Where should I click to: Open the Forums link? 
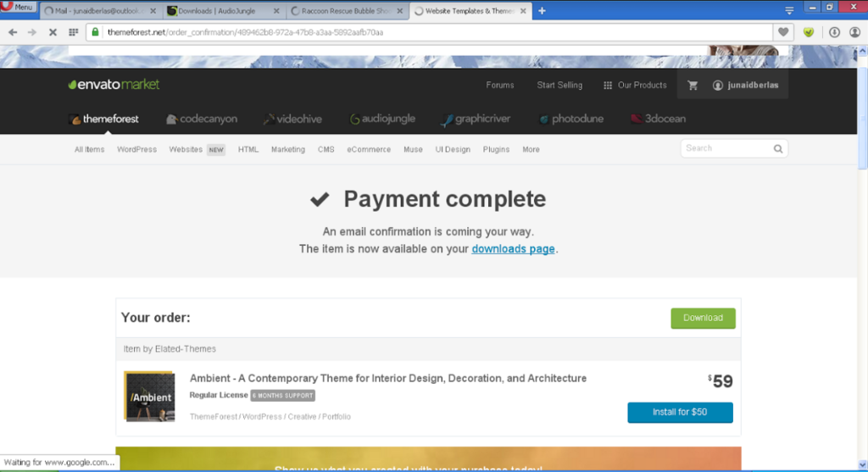500,86
